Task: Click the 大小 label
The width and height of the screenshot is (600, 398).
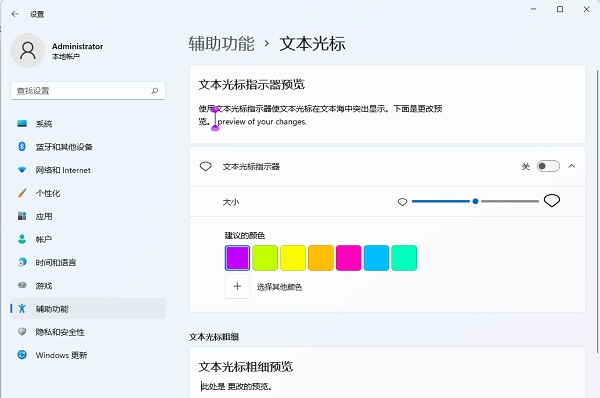Action: click(x=231, y=202)
